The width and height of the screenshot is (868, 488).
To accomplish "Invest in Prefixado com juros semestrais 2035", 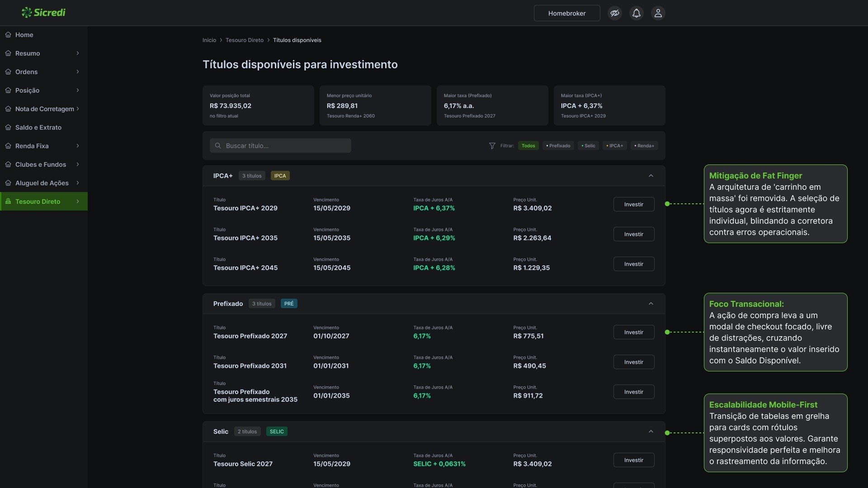I will (634, 392).
